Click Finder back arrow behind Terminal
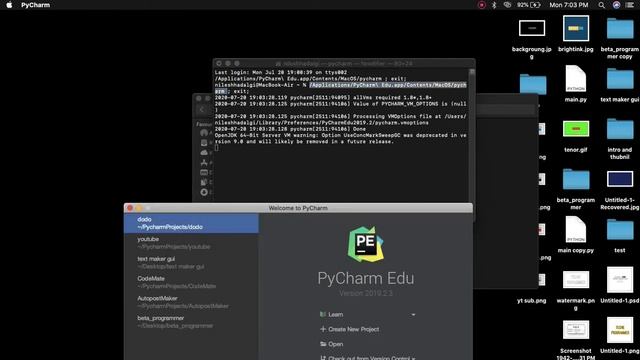 [202, 109]
